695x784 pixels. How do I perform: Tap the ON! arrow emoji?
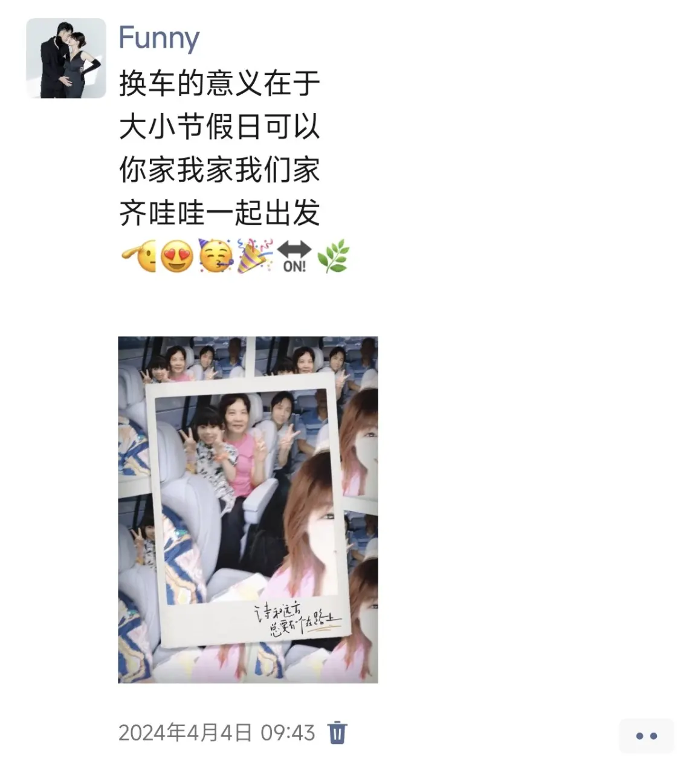pyautogui.click(x=294, y=256)
